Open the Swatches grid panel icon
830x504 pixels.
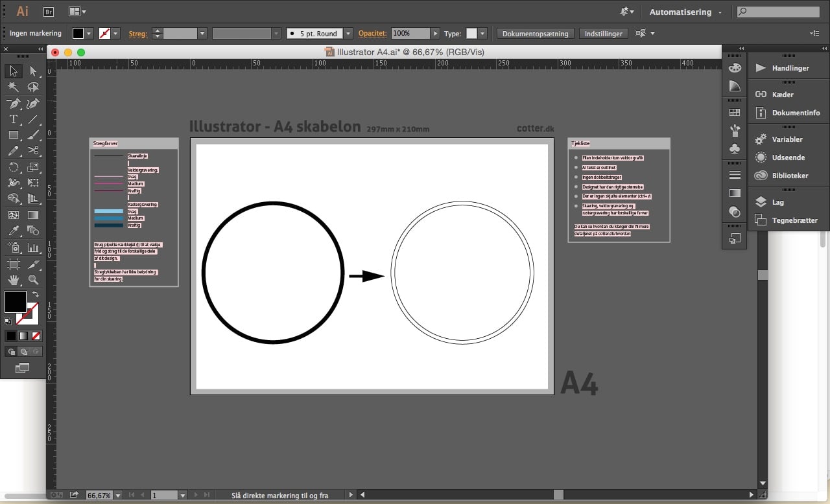tap(735, 113)
